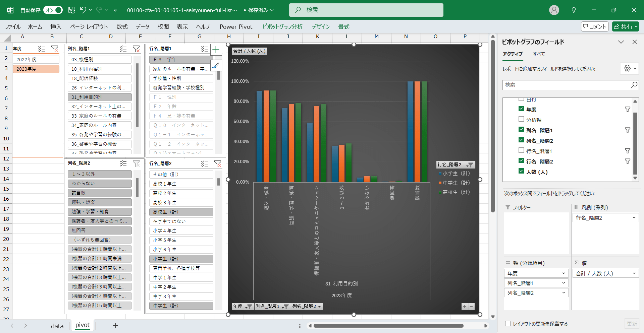
Task: Click the chart elements plus button
Action: tap(216, 50)
